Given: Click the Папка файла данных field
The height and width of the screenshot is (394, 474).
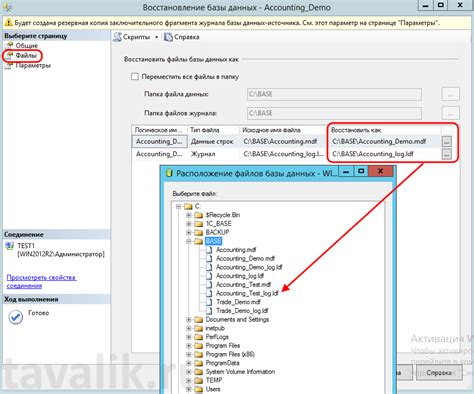Looking at the screenshot, I should pos(334,94).
